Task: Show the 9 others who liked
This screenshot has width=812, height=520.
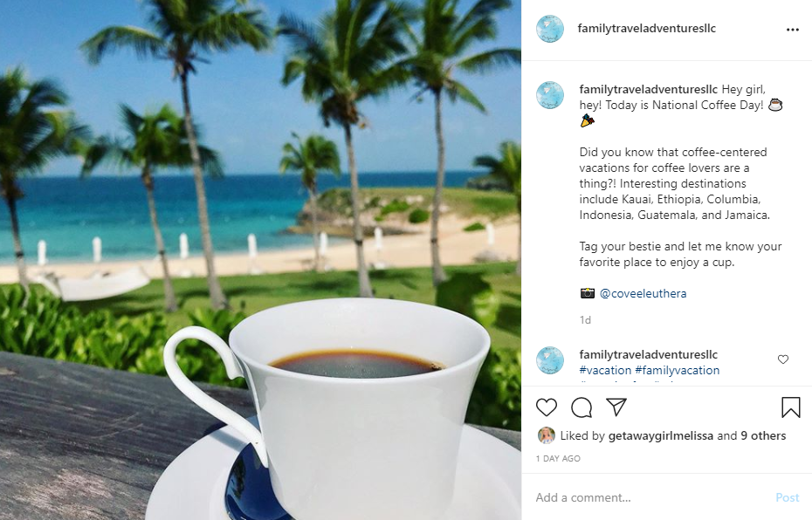Action: click(x=763, y=435)
